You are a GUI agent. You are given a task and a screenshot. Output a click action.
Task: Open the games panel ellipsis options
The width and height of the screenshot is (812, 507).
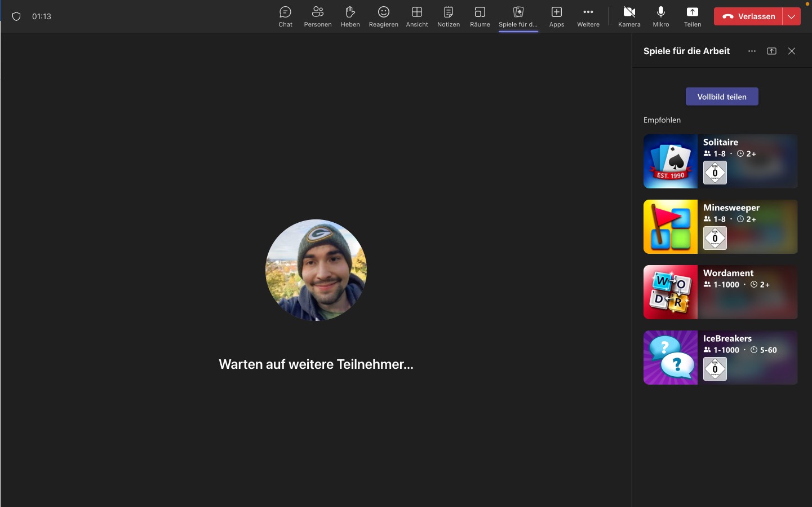point(752,51)
